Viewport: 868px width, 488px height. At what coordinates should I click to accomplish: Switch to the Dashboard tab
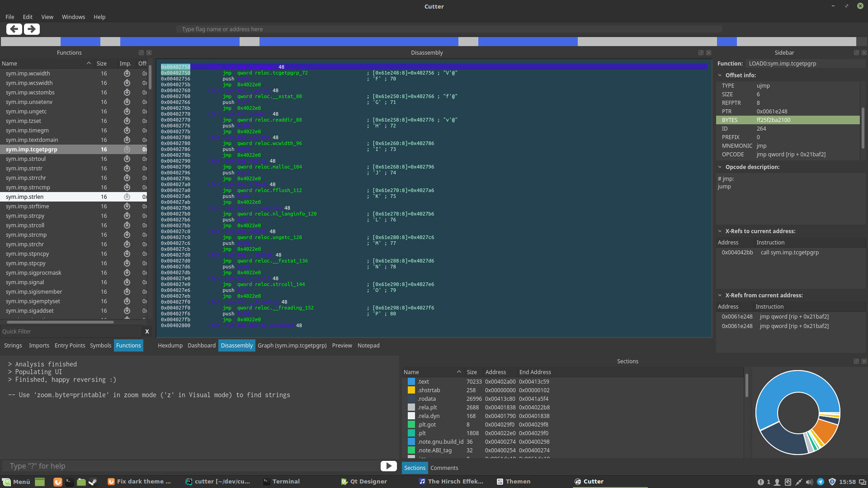[202, 346]
